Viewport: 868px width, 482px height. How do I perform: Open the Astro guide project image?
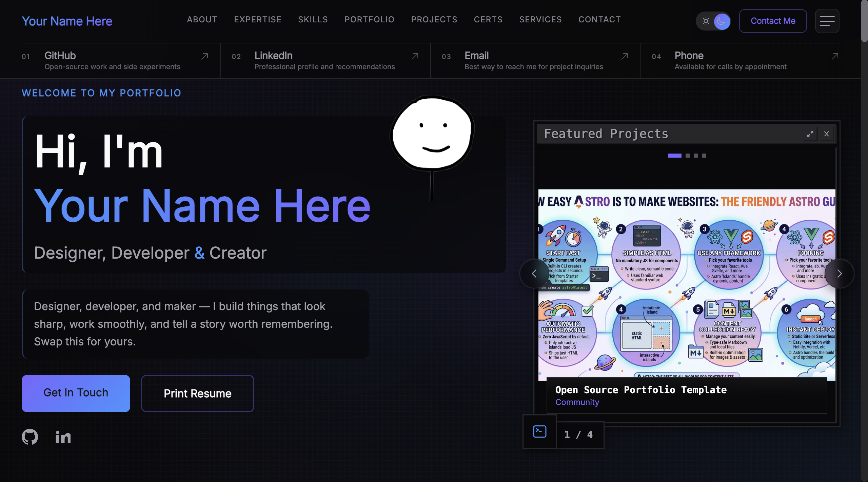click(x=687, y=284)
